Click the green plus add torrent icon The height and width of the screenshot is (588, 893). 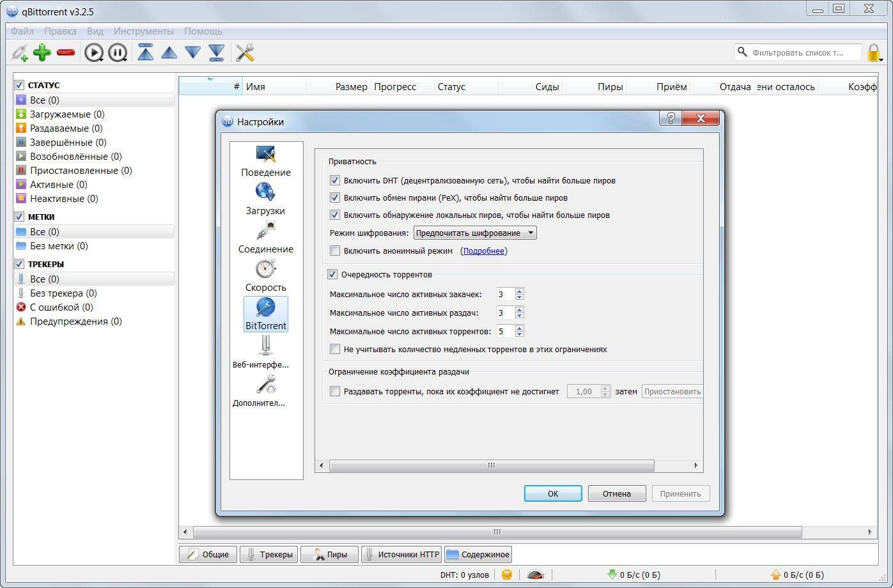[42, 53]
